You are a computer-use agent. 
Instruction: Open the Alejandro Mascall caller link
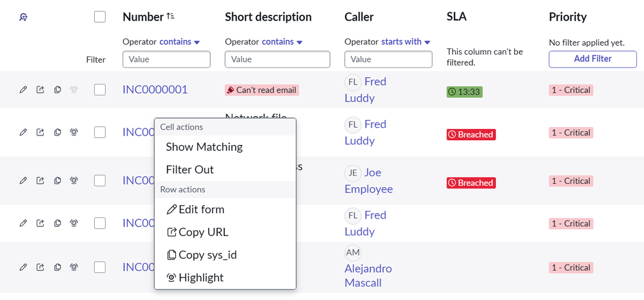point(368,275)
